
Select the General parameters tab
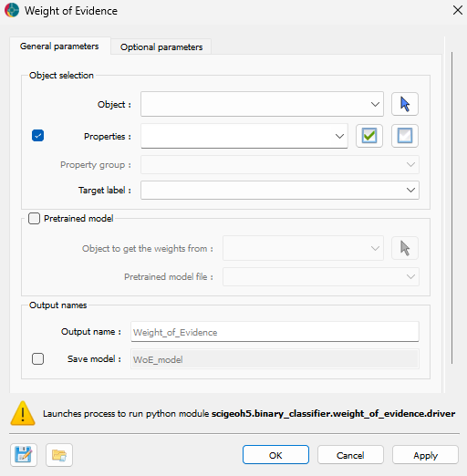click(59, 47)
